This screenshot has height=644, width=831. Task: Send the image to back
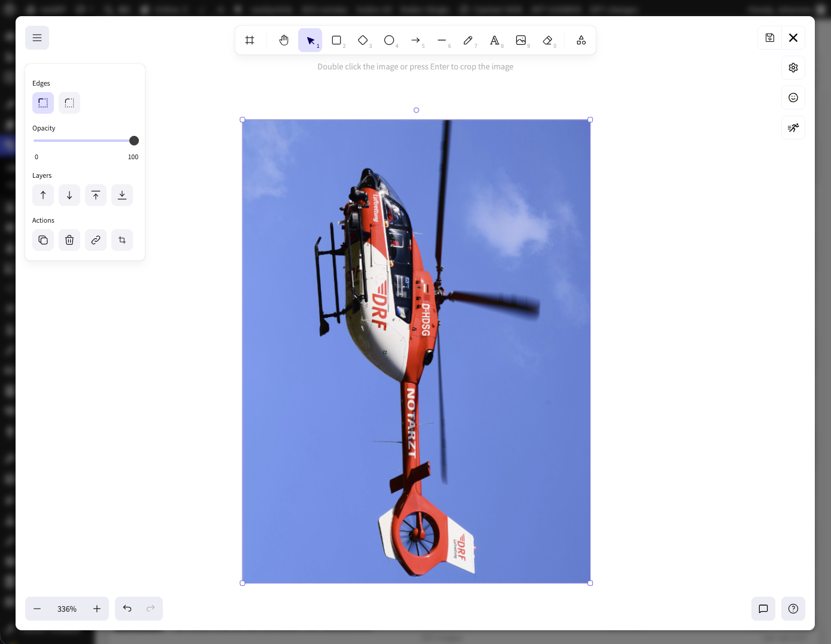point(122,195)
